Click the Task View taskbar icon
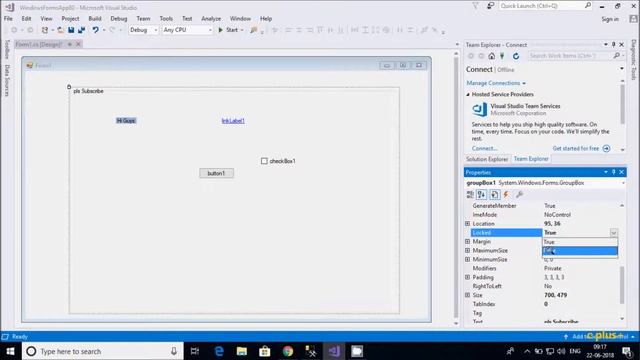This screenshot has width=640, height=360. coord(195,351)
